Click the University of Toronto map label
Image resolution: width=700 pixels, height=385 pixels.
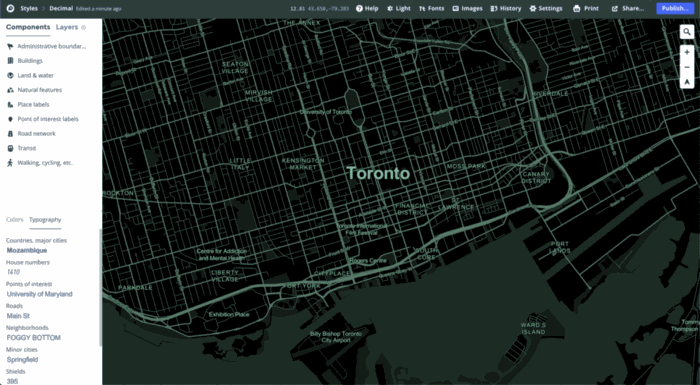(325, 112)
